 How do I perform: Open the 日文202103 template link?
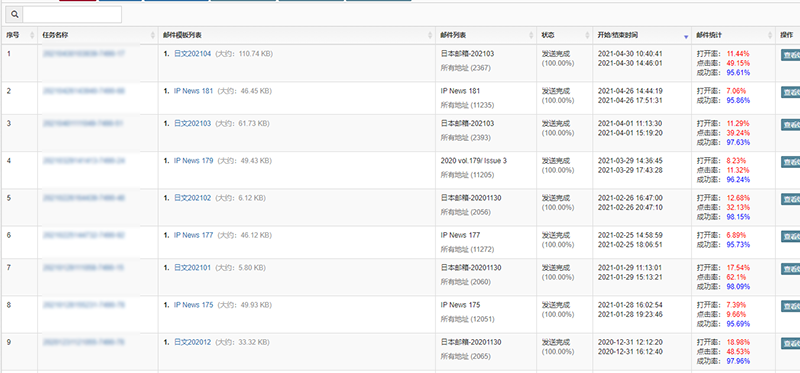(192, 123)
